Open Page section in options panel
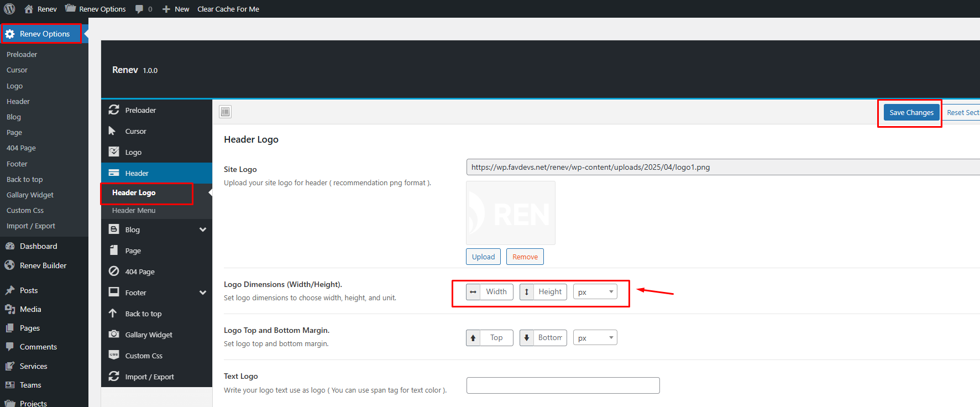This screenshot has height=407, width=980. click(x=156, y=251)
